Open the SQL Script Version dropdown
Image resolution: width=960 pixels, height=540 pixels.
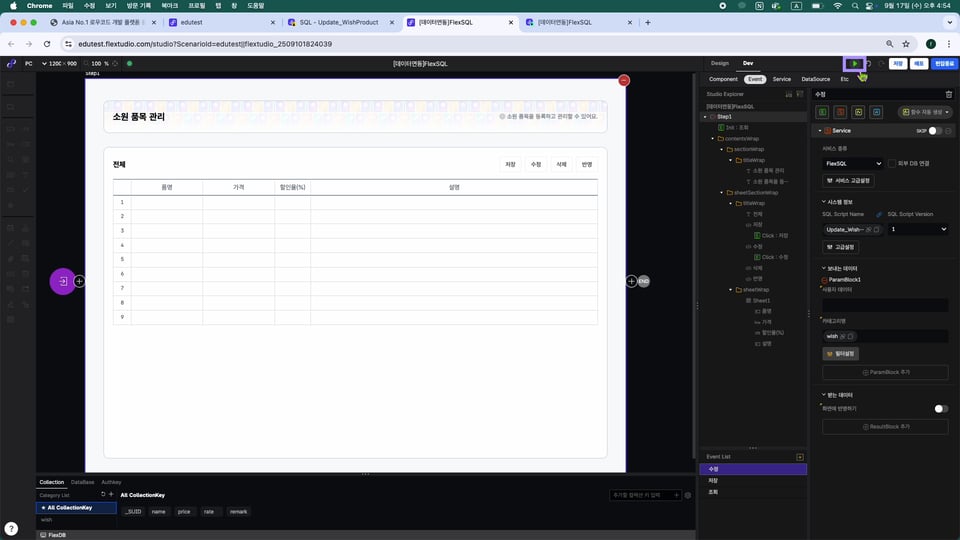918,229
